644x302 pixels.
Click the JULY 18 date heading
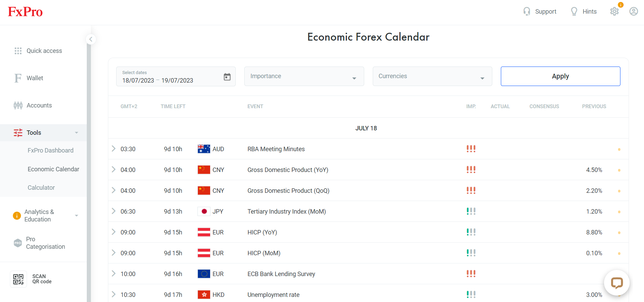coord(366,128)
